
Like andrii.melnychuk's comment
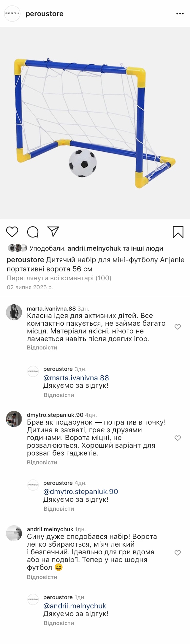(x=178, y=553)
